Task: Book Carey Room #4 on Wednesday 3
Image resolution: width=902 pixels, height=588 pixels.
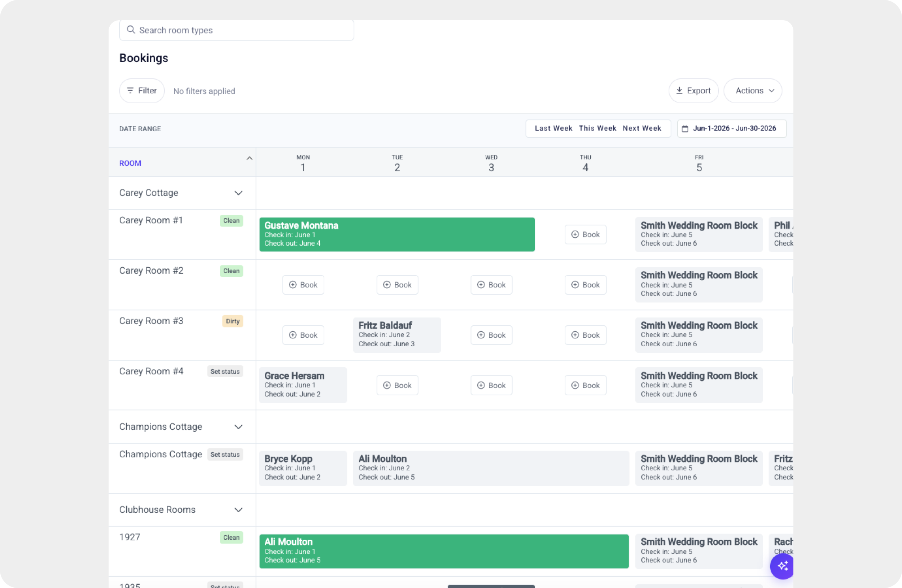Action: pos(491,385)
